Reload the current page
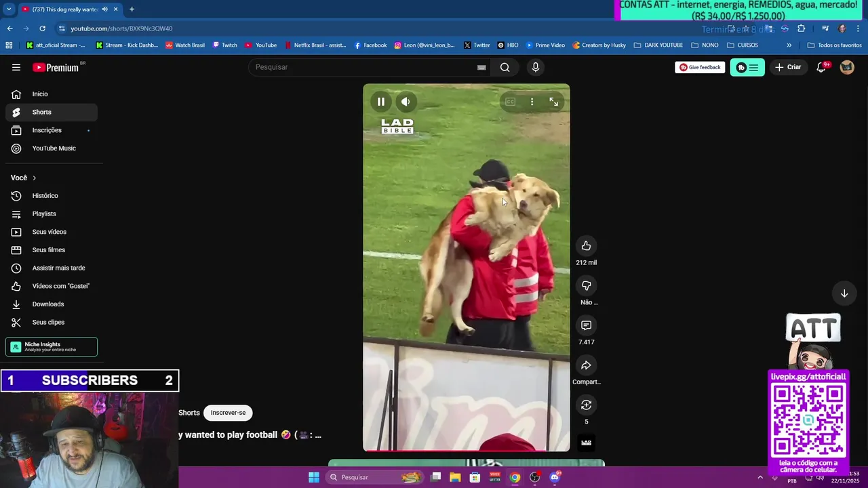This screenshot has width=868, height=488. click(42, 28)
